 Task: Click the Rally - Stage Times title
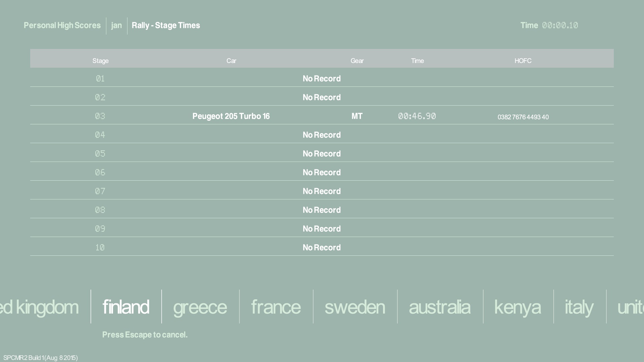point(166,25)
